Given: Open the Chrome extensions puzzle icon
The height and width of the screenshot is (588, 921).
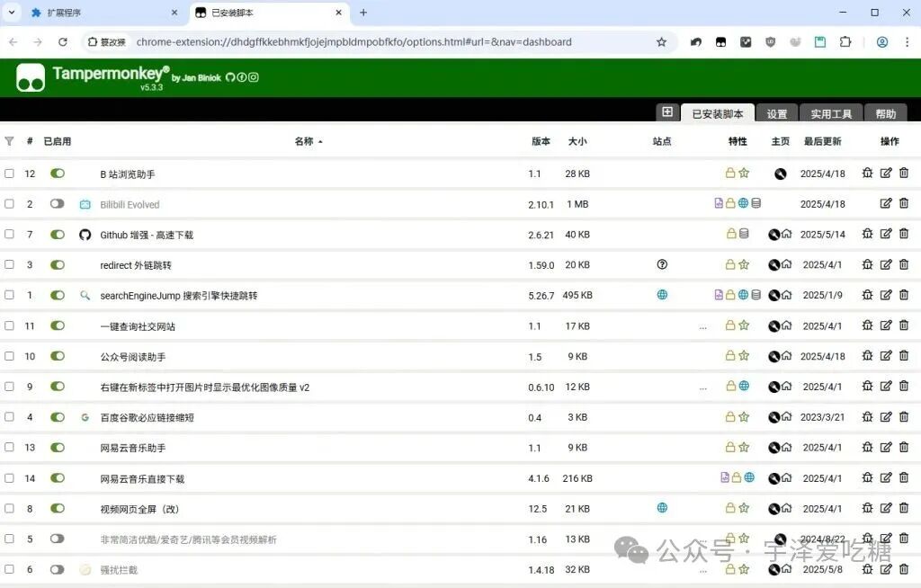Looking at the screenshot, I should point(845,42).
